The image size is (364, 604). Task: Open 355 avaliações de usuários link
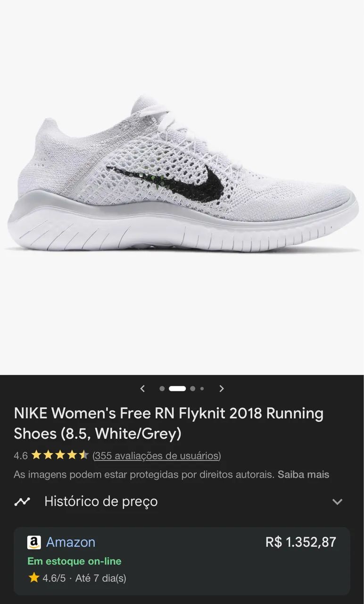tap(157, 456)
